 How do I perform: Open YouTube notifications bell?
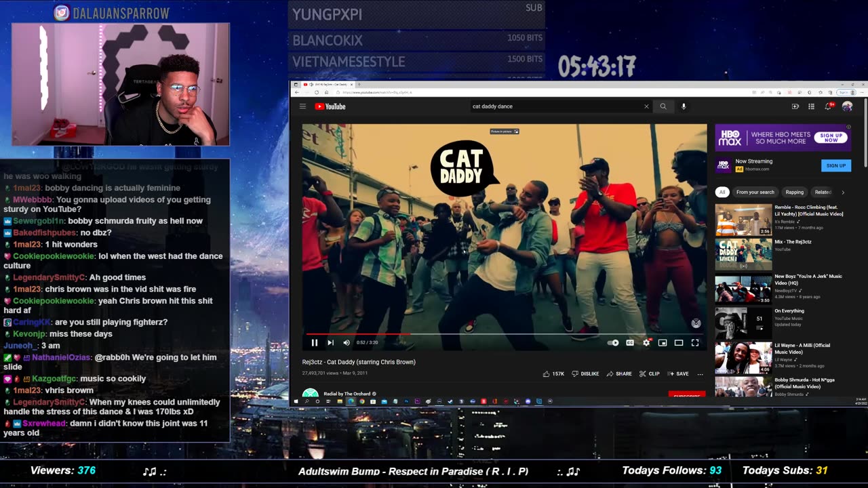[828, 106]
